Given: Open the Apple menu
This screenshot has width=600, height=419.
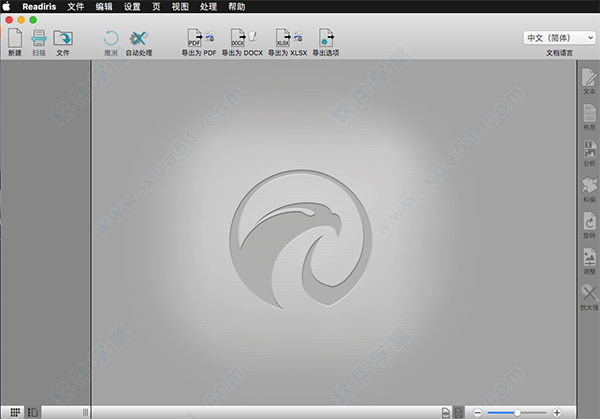Looking at the screenshot, I should pyautogui.click(x=7, y=6).
